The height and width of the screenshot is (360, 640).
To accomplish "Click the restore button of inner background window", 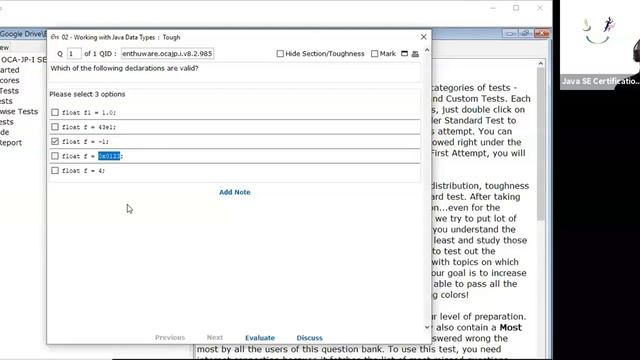I will (x=526, y=33).
